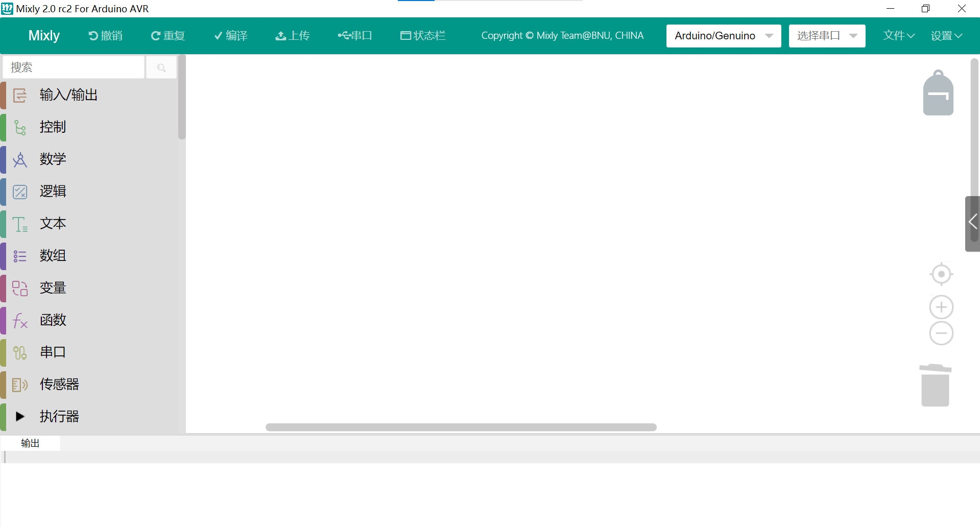Open the 设置 settings menu

point(946,36)
